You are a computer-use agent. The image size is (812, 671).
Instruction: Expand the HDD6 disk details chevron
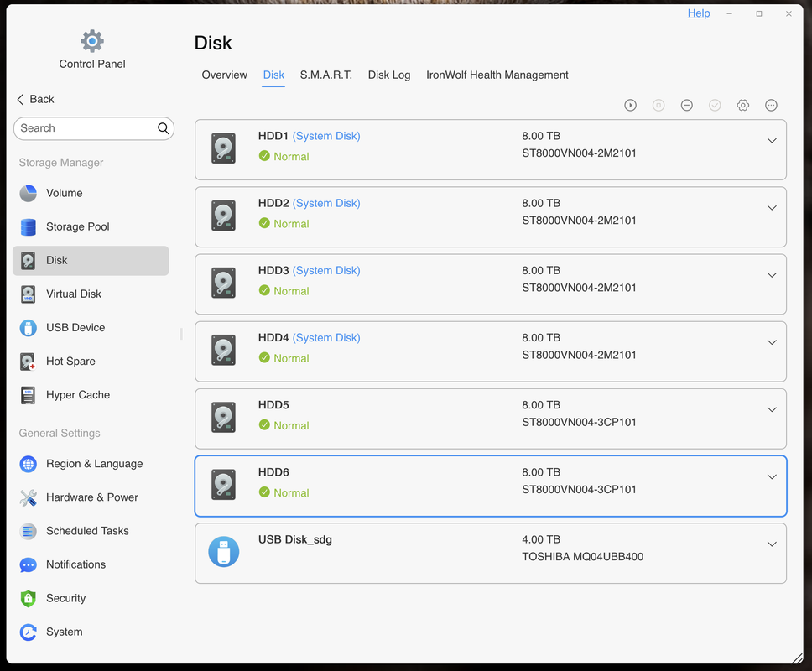(772, 477)
